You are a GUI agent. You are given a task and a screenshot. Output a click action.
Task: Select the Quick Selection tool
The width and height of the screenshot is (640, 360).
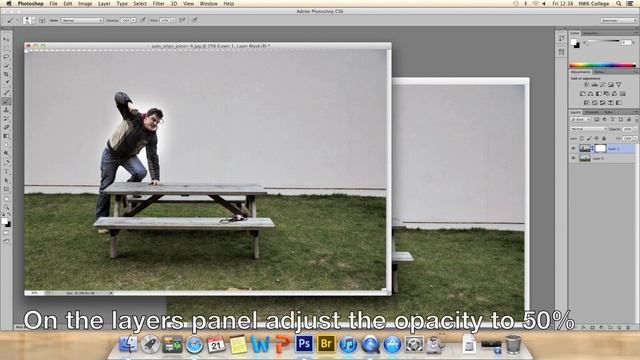coord(6,65)
